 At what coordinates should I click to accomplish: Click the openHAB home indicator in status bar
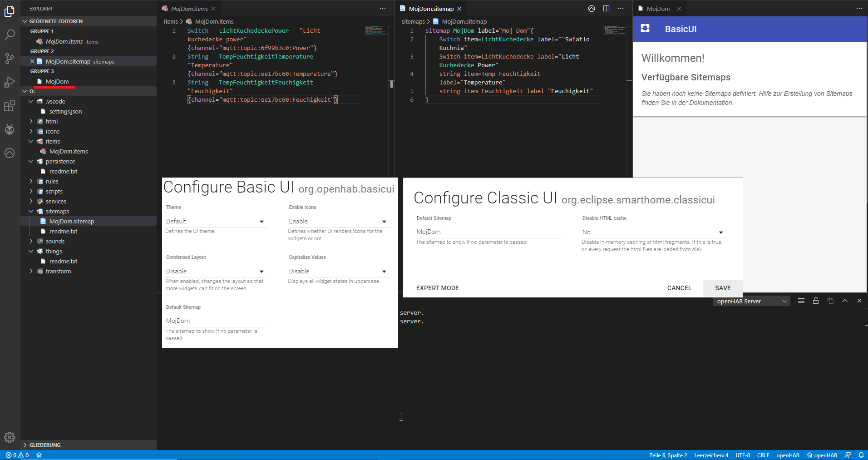tap(822, 455)
